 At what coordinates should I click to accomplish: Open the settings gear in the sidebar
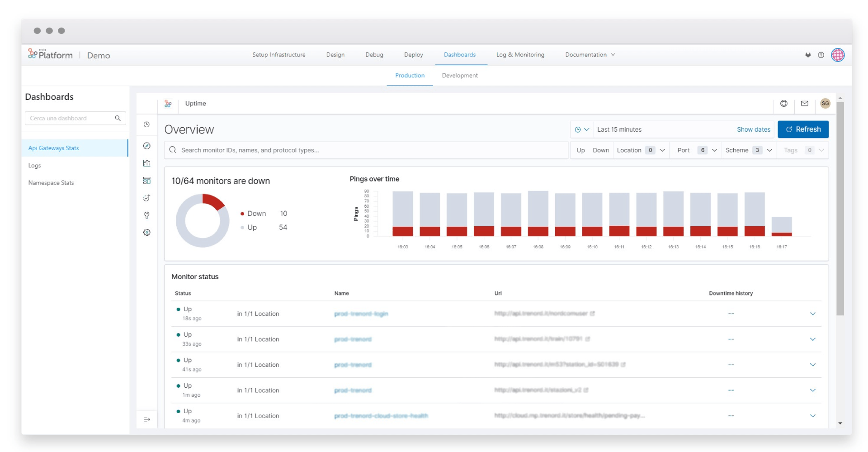(x=146, y=232)
